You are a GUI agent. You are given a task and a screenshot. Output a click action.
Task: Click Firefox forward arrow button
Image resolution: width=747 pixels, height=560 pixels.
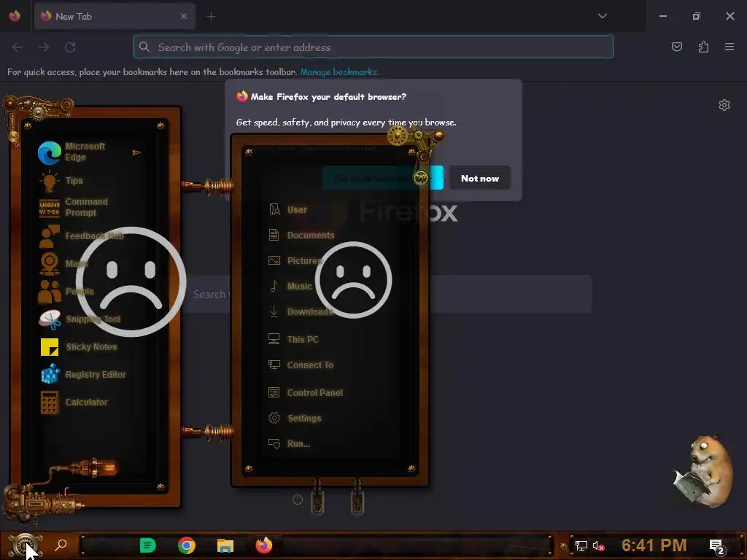pos(44,47)
